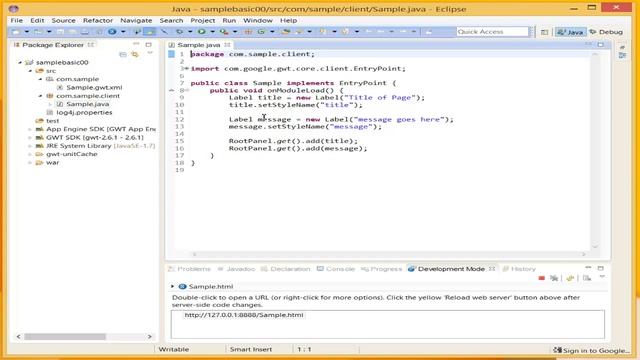Viewport: 640px width, 360px height.
Task: Click the red Terminate launch icon
Action: tap(542, 278)
